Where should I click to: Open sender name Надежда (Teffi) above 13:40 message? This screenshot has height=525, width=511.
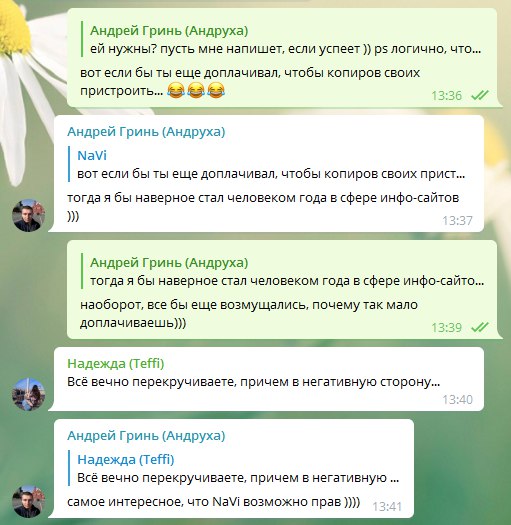coord(116,363)
